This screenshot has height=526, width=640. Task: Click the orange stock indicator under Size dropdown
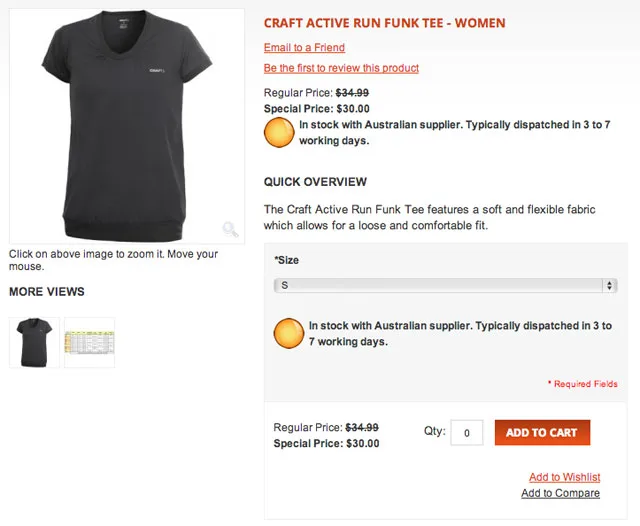pos(289,332)
